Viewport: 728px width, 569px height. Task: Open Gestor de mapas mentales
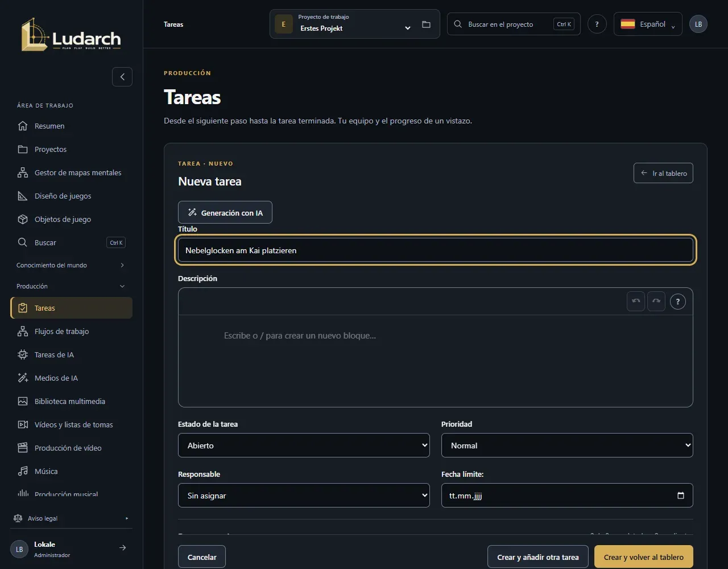tap(71, 172)
